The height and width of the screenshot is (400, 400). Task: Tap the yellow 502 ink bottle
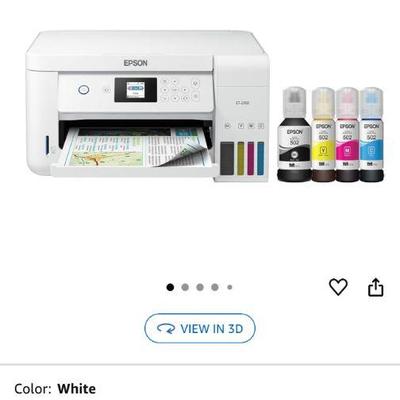(x=323, y=134)
